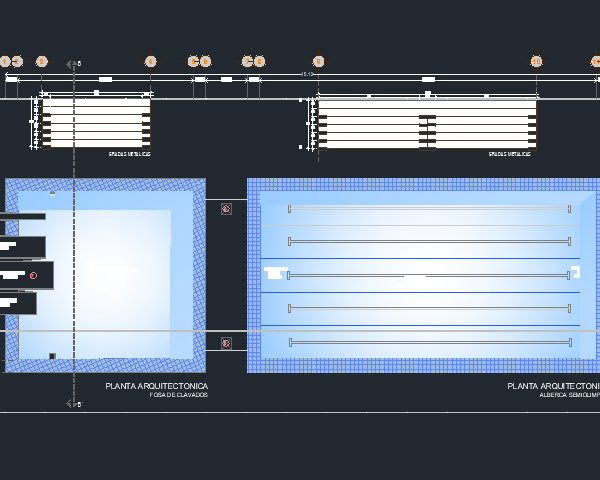This screenshot has width=600, height=480.
Task: Click GRADAS METALICAS label under right bleachers
Action: pyautogui.click(x=510, y=154)
